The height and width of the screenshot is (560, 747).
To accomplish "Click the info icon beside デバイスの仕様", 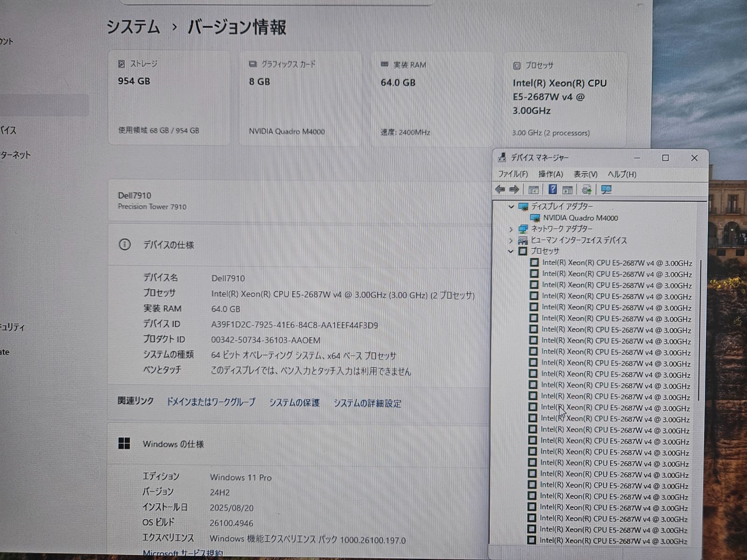I will click(x=125, y=245).
